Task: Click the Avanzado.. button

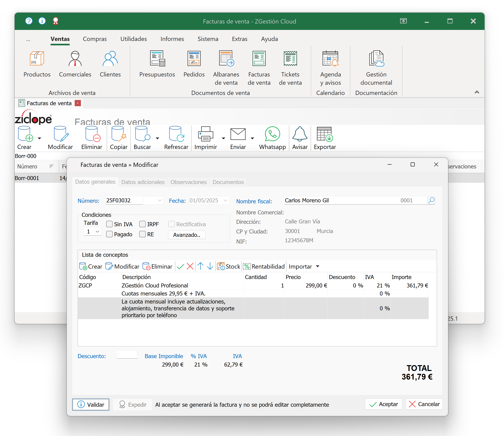Action: pyautogui.click(x=187, y=235)
